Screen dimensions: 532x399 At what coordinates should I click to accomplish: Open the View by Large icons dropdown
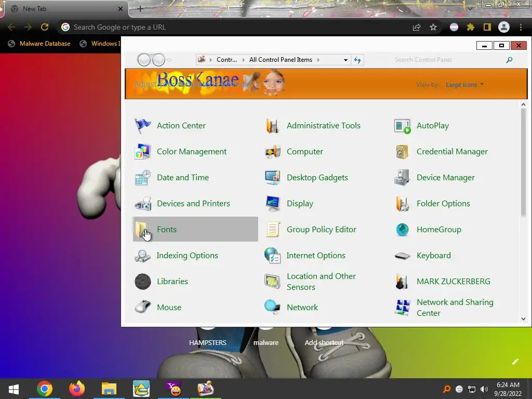tap(464, 85)
